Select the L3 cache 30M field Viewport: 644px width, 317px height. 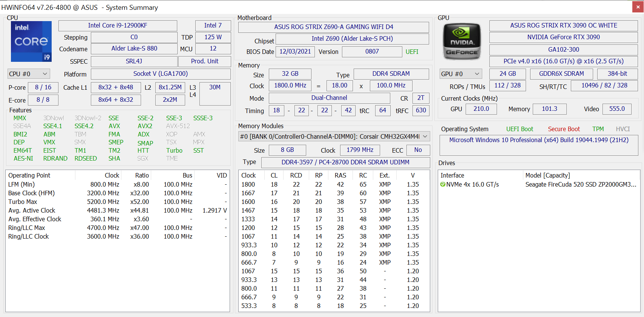215,93
